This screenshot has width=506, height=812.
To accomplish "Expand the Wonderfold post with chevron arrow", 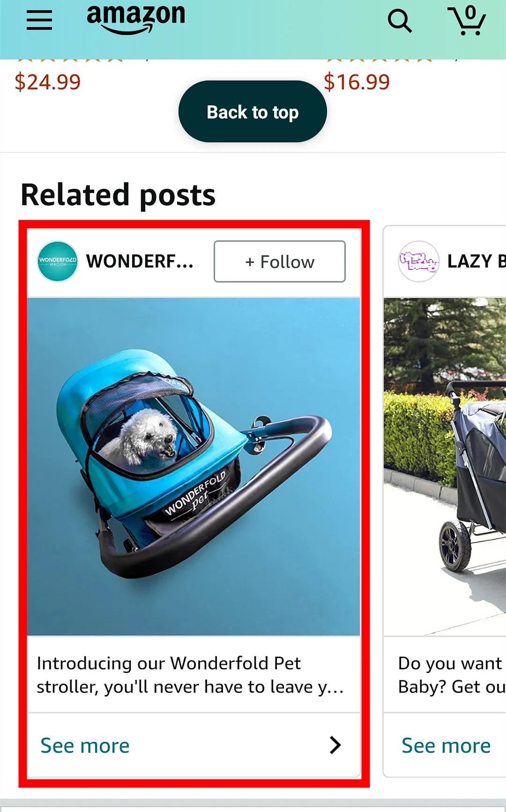I will point(335,745).
